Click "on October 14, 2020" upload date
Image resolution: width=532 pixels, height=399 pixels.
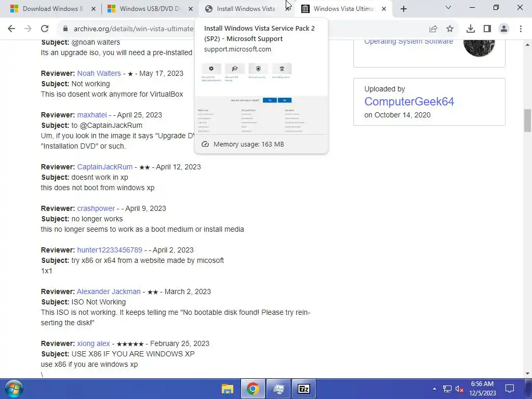(x=397, y=115)
